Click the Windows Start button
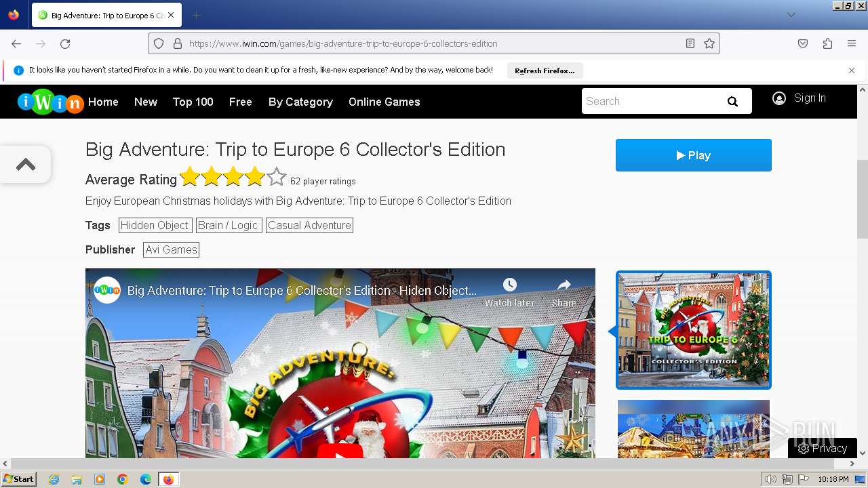Viewport: 868px width, 488px height. tap(18, 479)
